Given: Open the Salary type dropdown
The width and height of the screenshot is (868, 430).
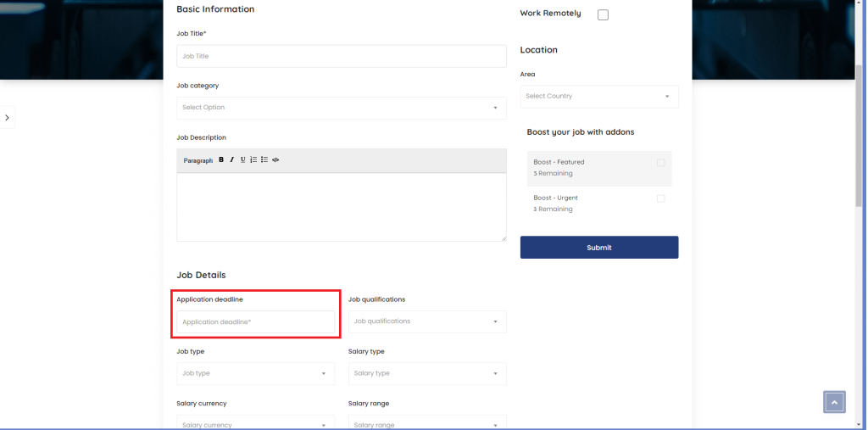Looking at the screenshot, I should 426,373.
